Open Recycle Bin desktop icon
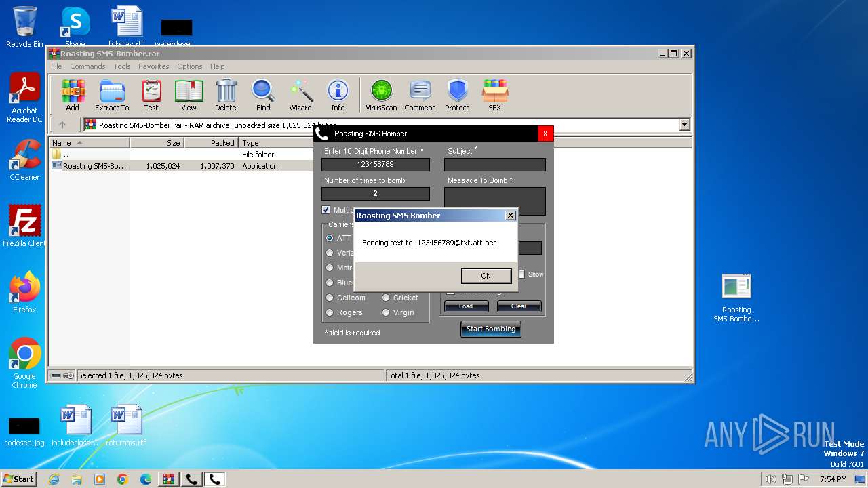This screenshot has height=488, width=868. pos(24,27)
